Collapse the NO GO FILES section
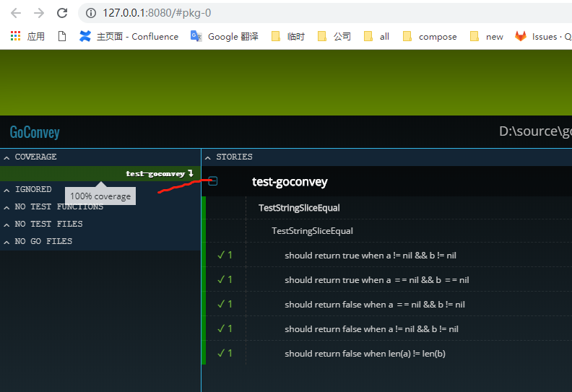Screen dimensions: 572x392 tap(6, 242)
